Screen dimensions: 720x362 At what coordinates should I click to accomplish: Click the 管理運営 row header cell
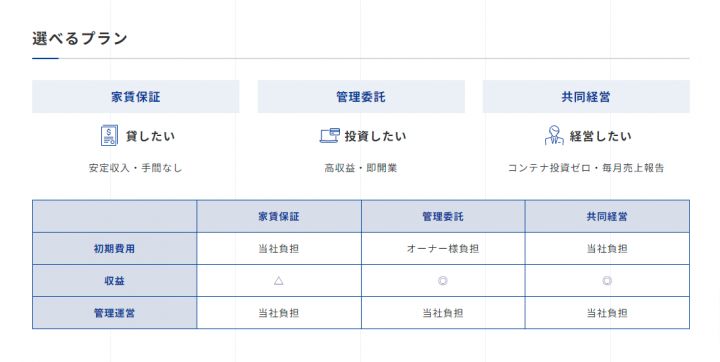(114, 313)
